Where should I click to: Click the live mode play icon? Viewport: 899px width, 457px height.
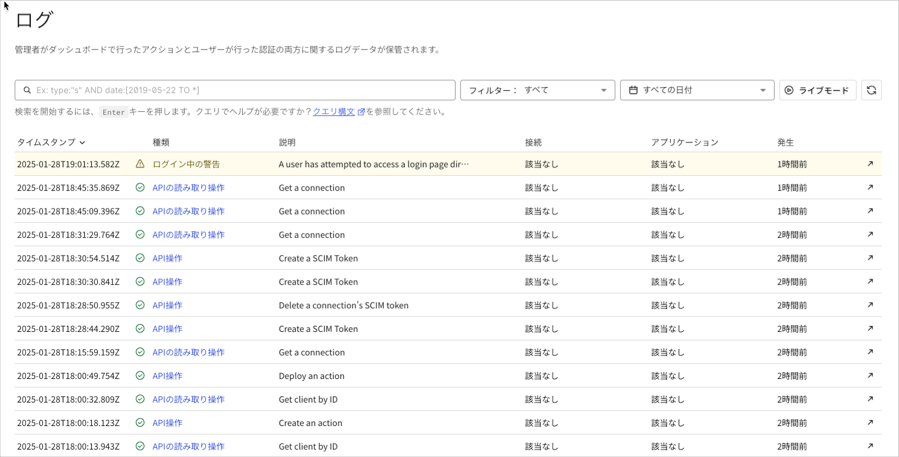[789, 90]
